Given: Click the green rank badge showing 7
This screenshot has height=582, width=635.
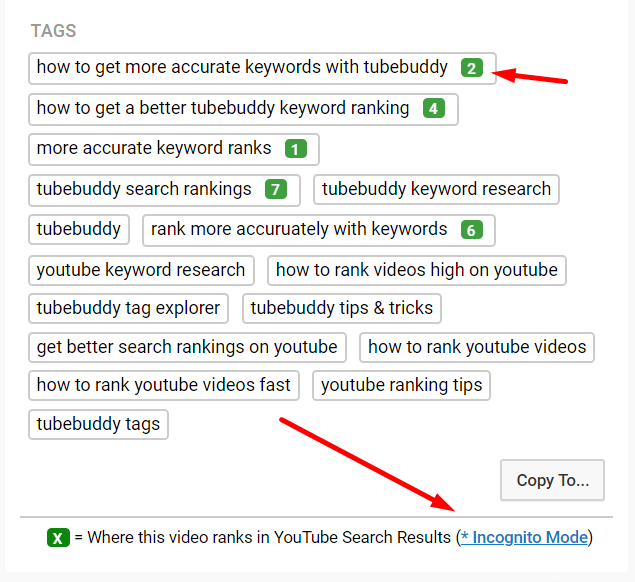Looking at the screenshot, I should [276, 189].
